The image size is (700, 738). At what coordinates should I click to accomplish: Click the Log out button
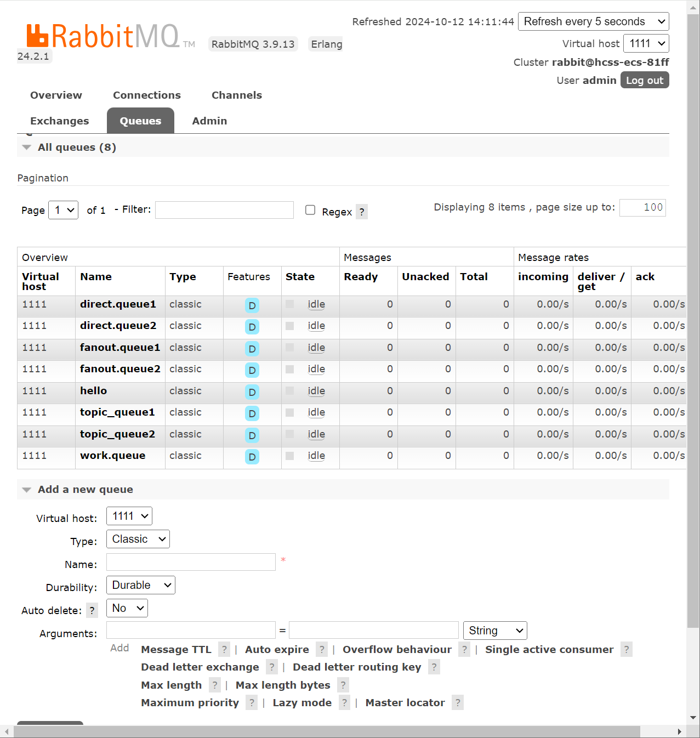click(x=645, y=80)
